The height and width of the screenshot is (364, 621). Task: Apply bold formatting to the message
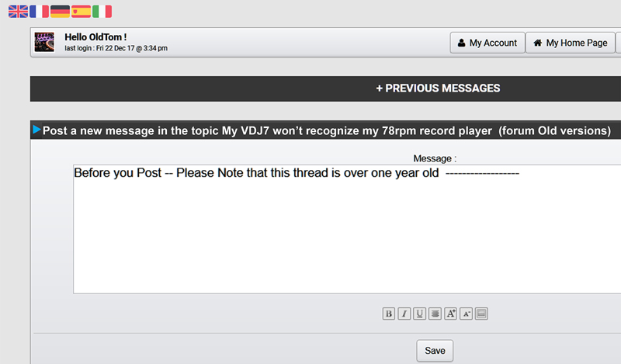(x=389, y=314)
